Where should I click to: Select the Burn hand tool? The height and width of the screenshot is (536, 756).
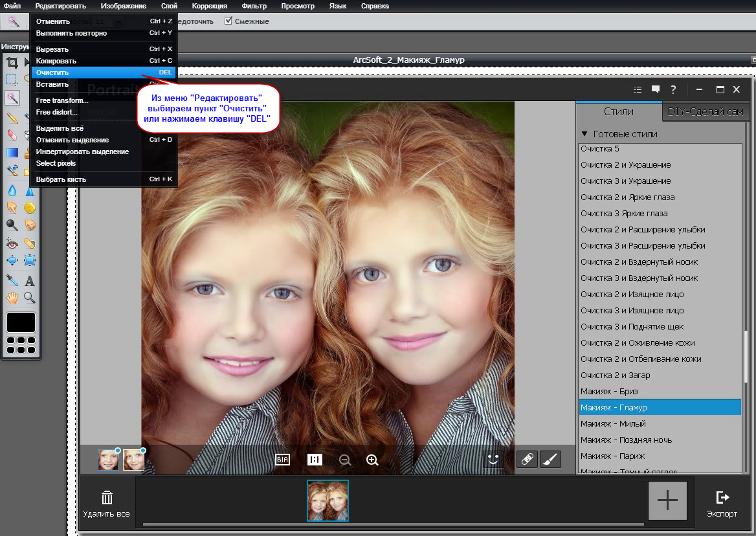pyautogui.click(x=29, y=225)
